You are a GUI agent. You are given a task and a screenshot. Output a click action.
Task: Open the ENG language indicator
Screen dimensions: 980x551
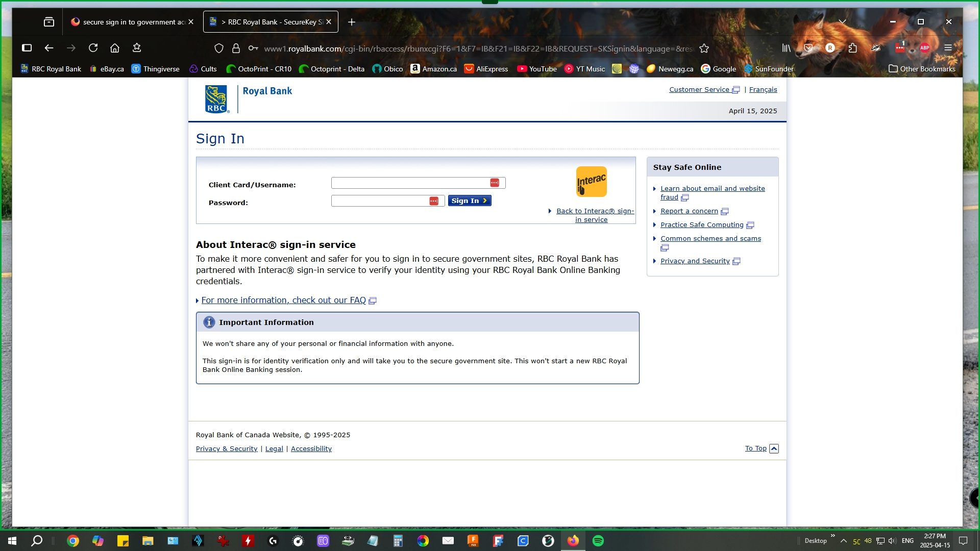click(908, 541)
